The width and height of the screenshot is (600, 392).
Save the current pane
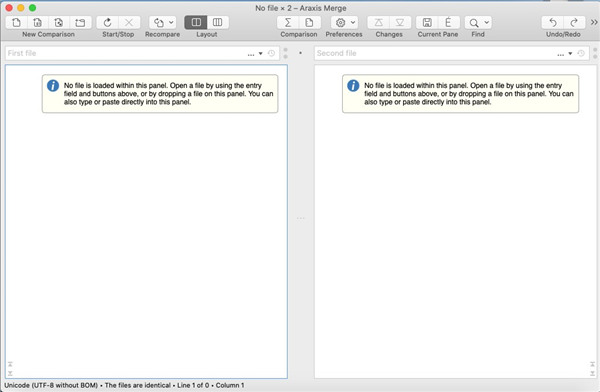427,23
